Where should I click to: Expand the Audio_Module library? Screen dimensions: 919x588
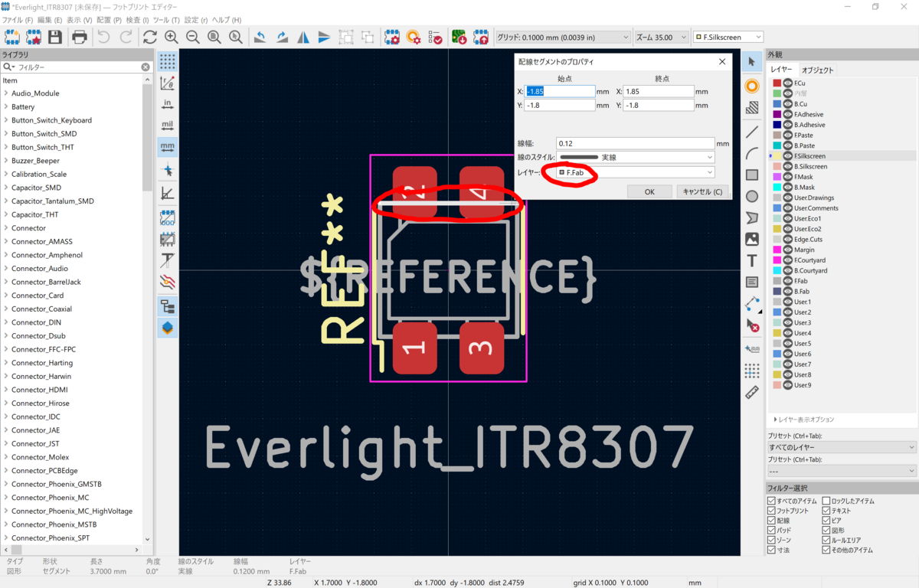[x=6, y=93]
